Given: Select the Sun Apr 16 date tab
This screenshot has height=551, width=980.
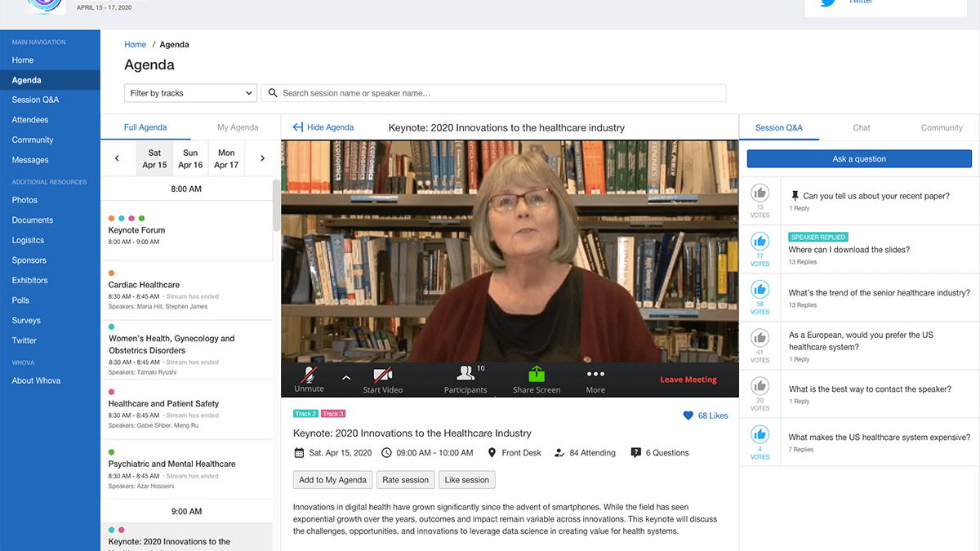Looking at the screenshot, I should [x=190, y=158].
